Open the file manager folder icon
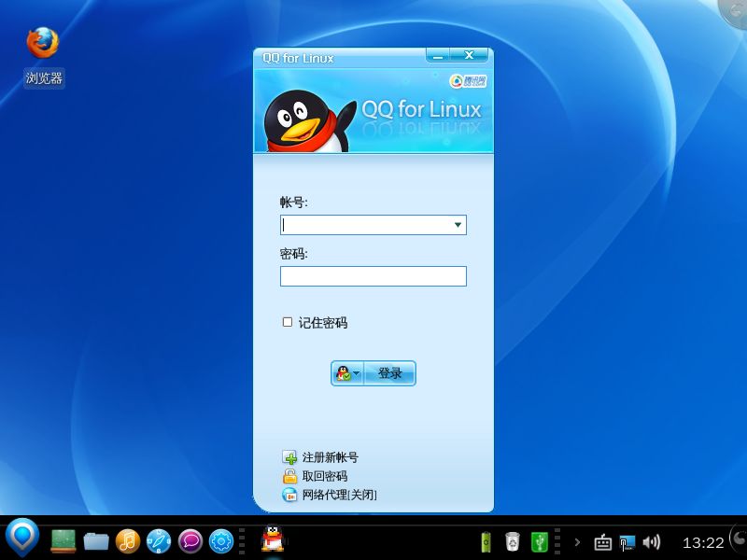This screenshot has width=747, height=560. (x=96, y=541)
